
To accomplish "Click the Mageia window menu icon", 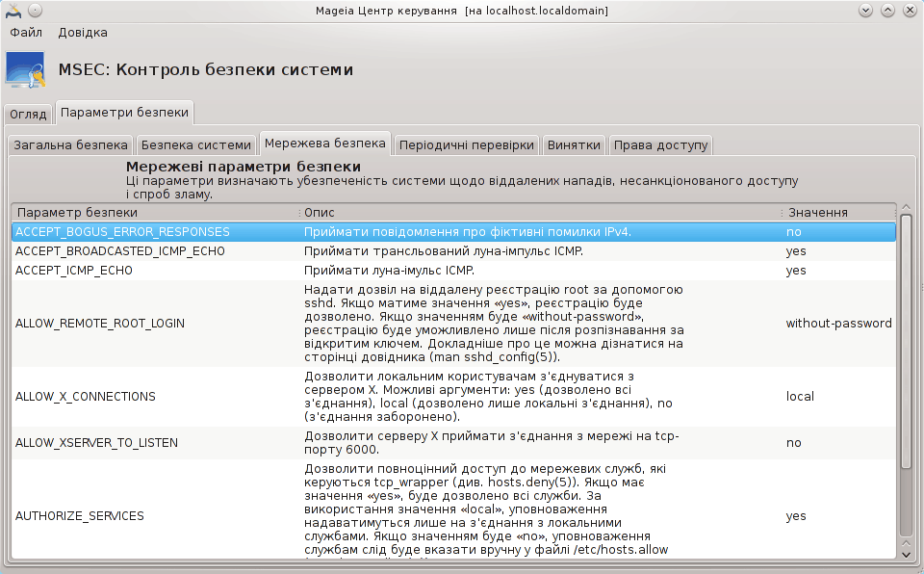I will click(13, 11).
